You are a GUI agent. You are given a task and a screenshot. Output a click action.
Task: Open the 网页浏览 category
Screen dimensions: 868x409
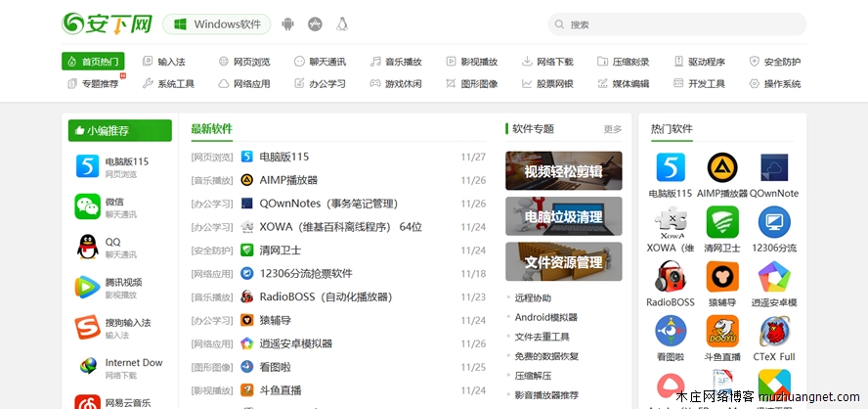244,62
